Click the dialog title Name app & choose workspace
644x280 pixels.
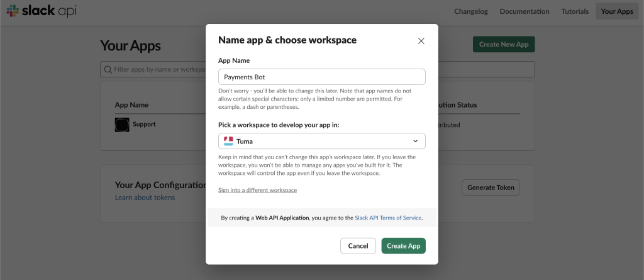287,40
